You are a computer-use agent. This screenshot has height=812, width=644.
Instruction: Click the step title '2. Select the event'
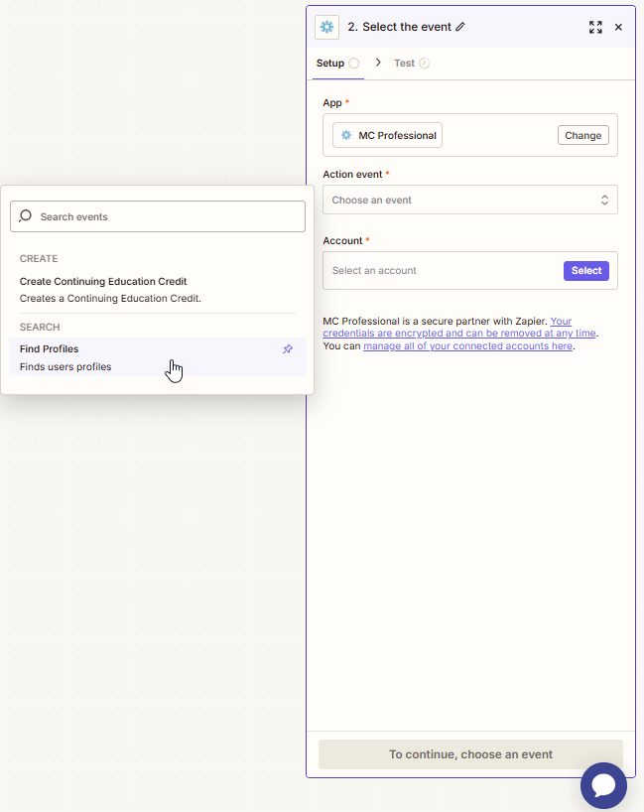pos(399,27)
